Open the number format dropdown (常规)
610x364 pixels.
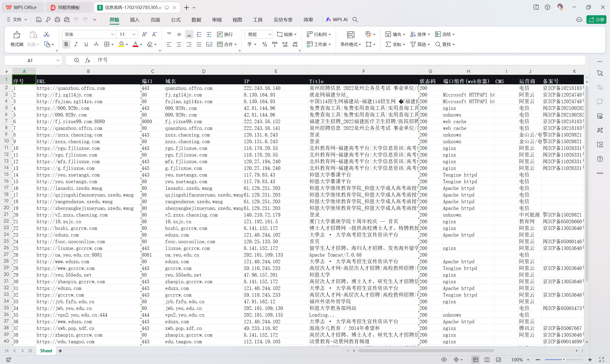coord(269,34)
